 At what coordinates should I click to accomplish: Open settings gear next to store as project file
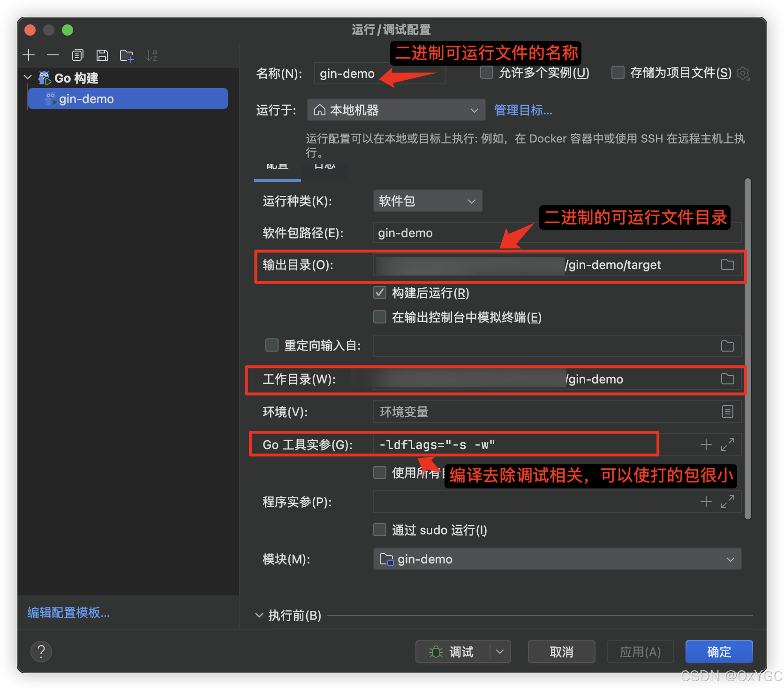tap(743, 73)
